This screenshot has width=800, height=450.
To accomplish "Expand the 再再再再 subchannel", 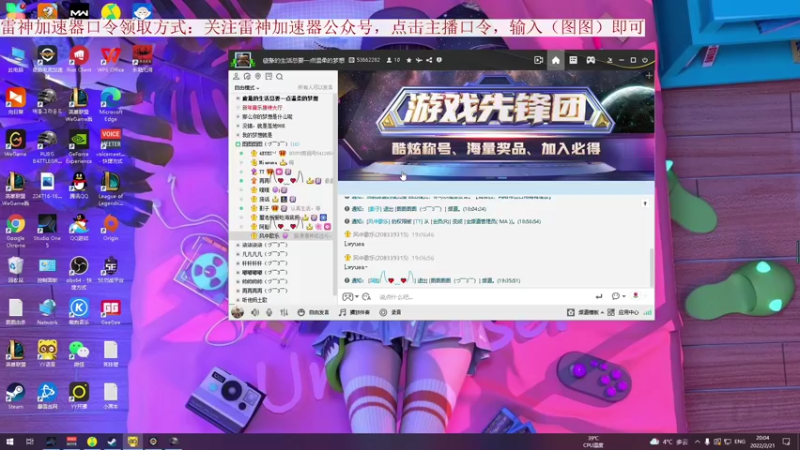I will [238, 291].
